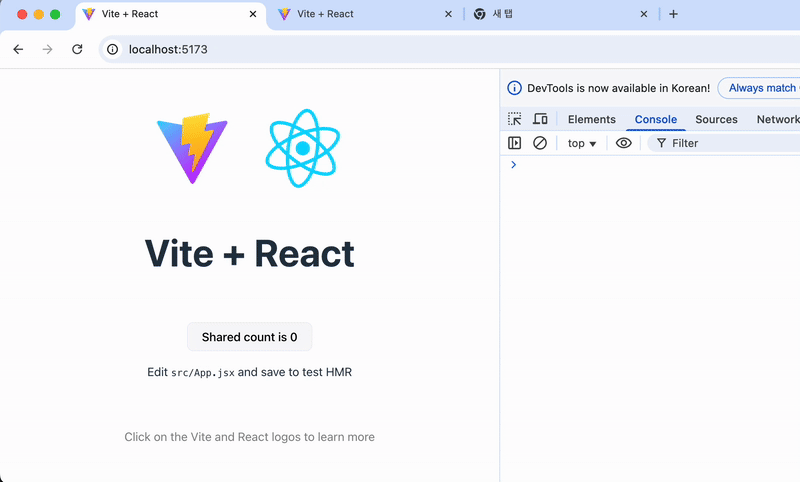Go back with the browser back arrow
The height and width of the screenshot is (482, 800).
18,49
